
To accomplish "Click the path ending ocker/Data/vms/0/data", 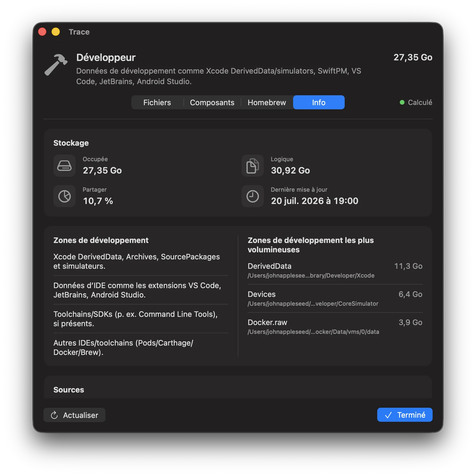I will pyautogui.click(x=313, y=332).
